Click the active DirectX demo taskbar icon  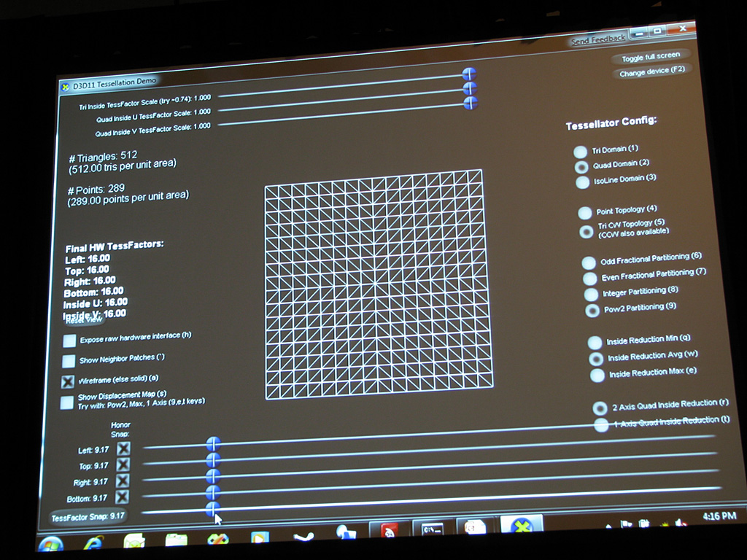(x=522, y=525)
